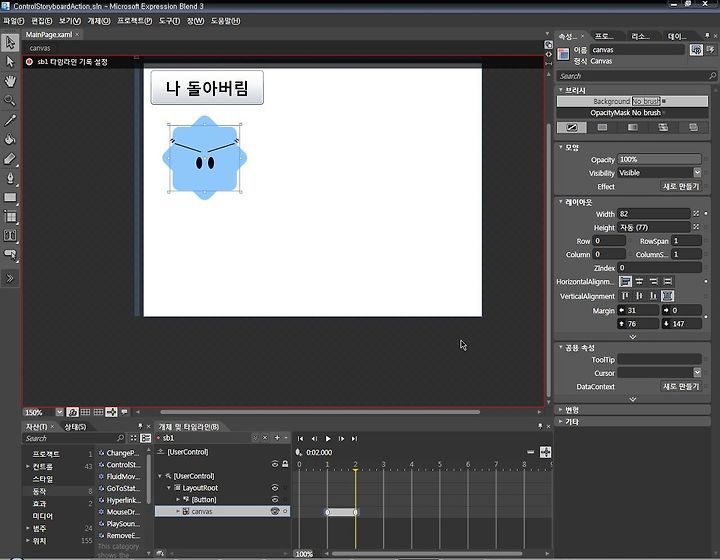
Task: Select the Pan hand tool
Action: tap(10, 81)
